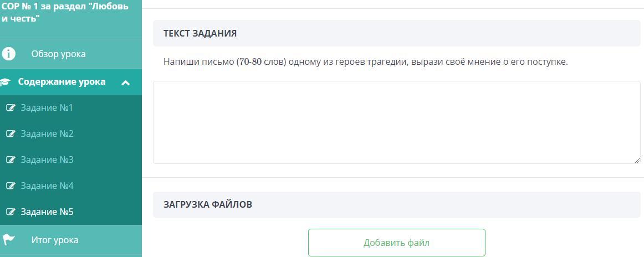Switch to the Задание №2 label

coord(47,133)
